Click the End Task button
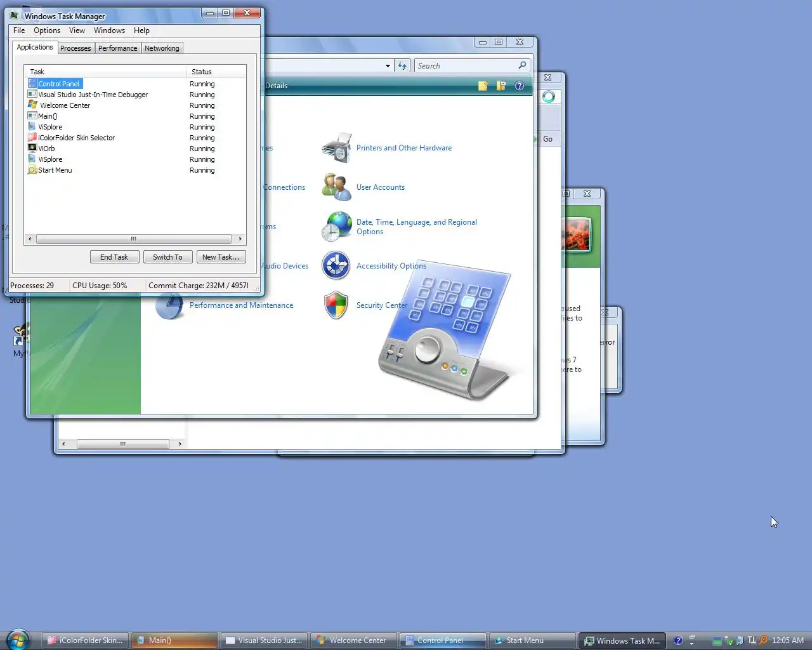This screenshot has width=812, height=650. 114,257
